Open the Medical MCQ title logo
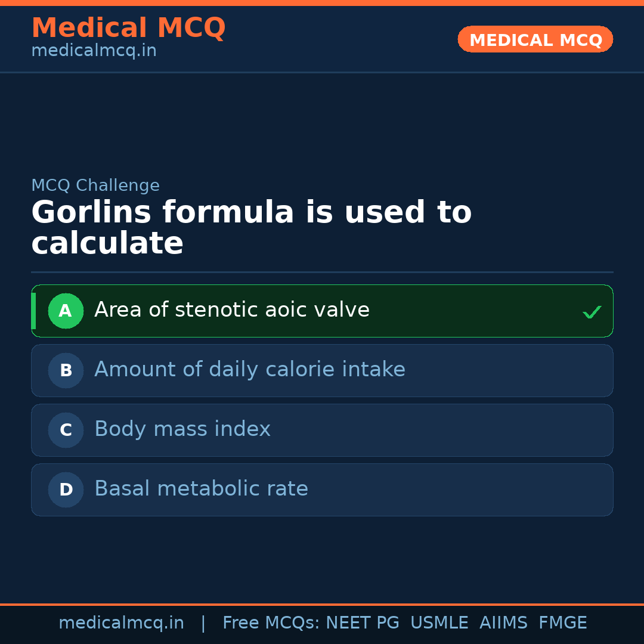Viewport: 644px width, 644px height. point(128,28)
